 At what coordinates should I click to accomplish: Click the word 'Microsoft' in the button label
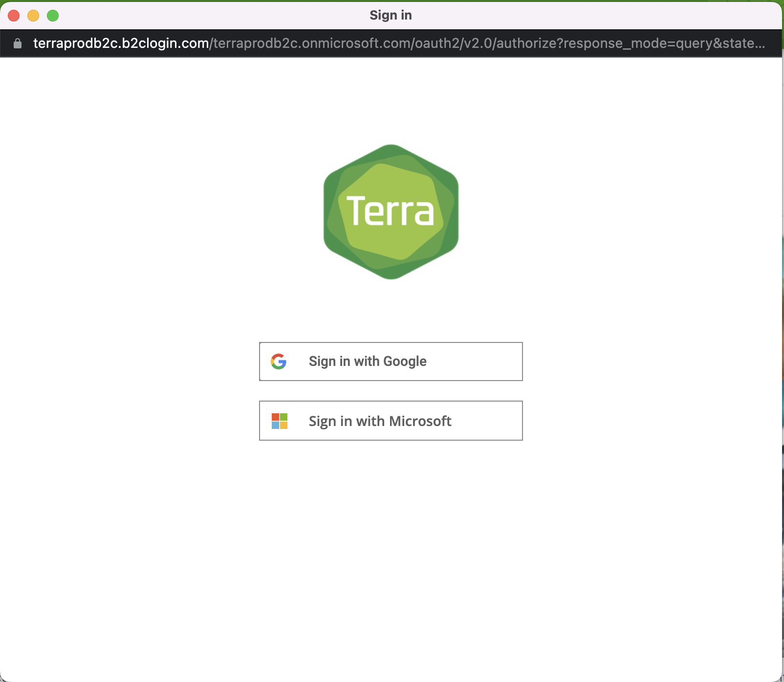tap(420, 421)
